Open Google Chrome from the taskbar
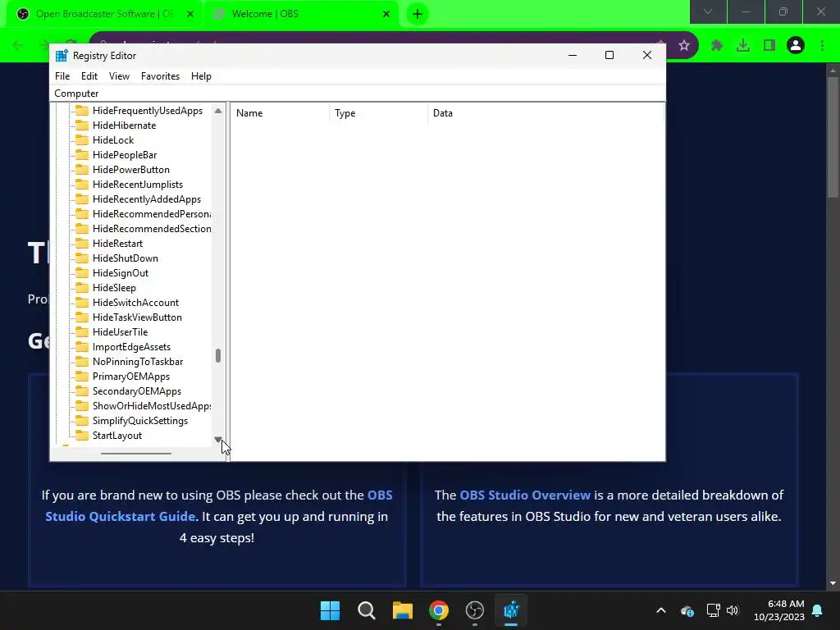Viewport: 840px width, 630px height. click(x=439, y=610)
